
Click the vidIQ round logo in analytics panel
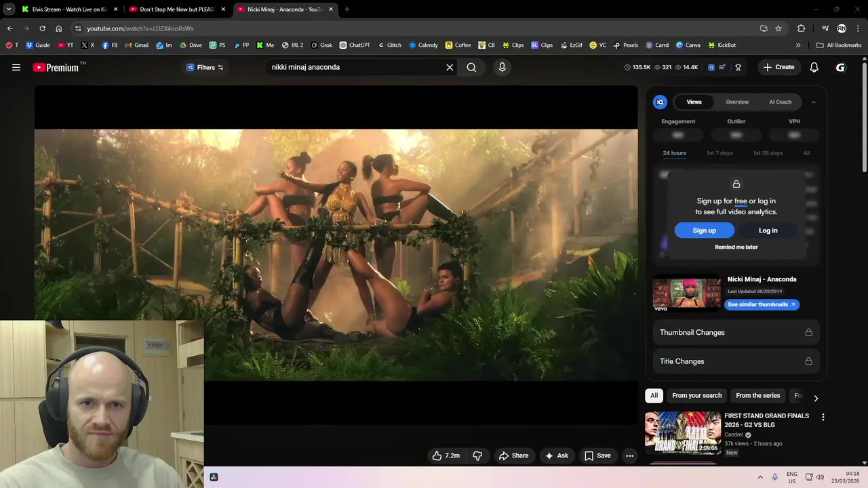(660, 102)
